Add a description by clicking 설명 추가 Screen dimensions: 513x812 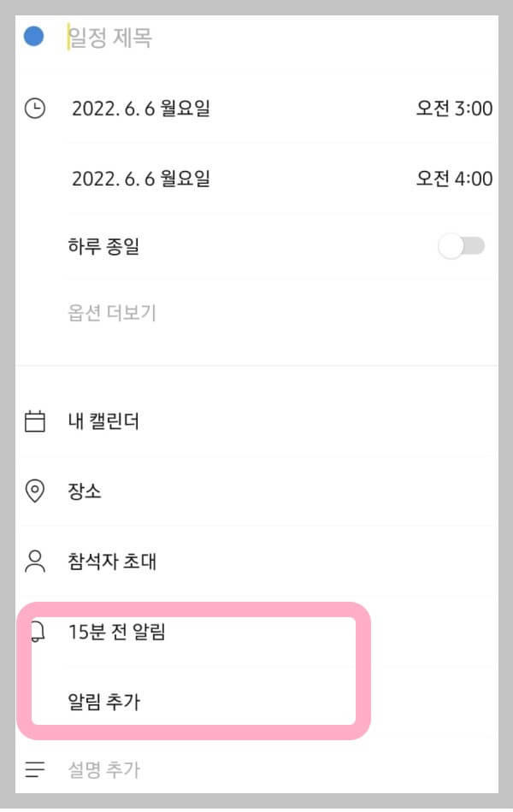tap(103, 769)
